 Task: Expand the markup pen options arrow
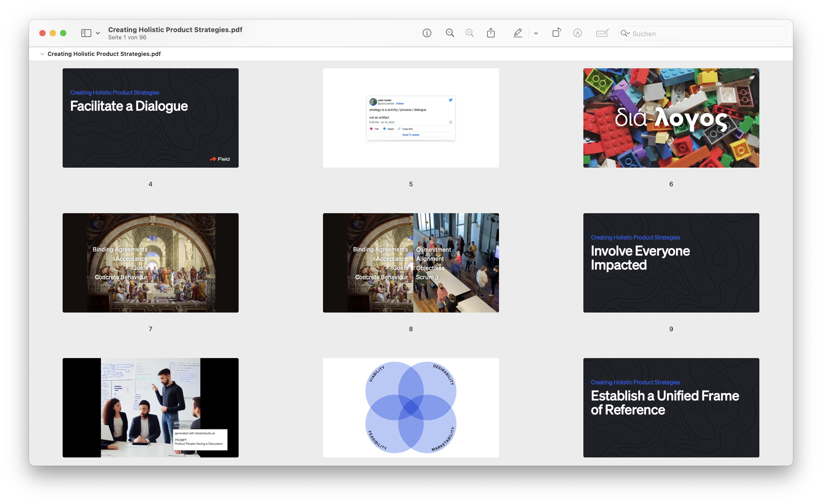click(x=536, y=33)
